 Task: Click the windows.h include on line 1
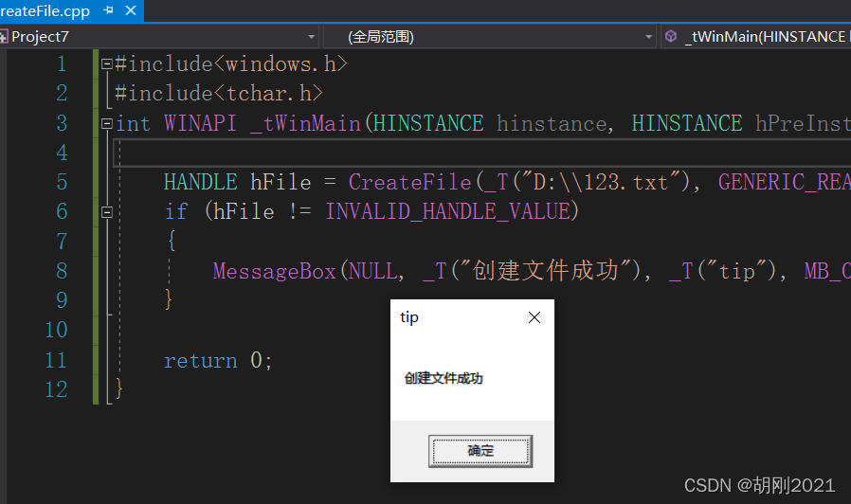point(281,64)
